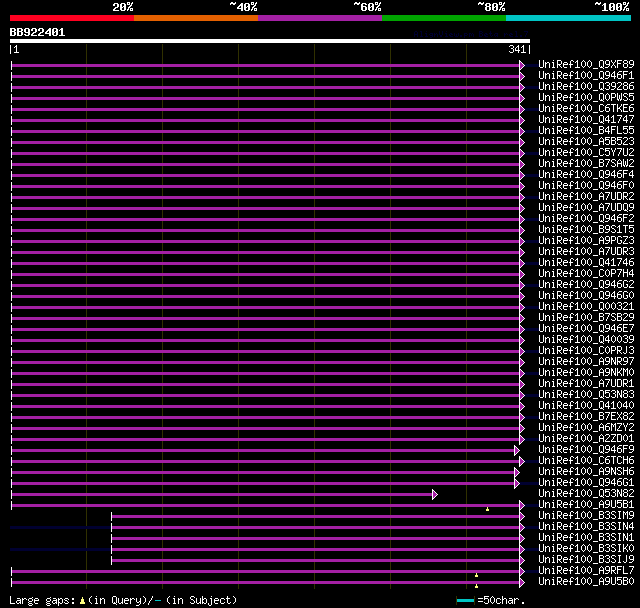Select the UniRef100_Q946G1 label
Screen dimensions: 640x608
coord(586,483)
